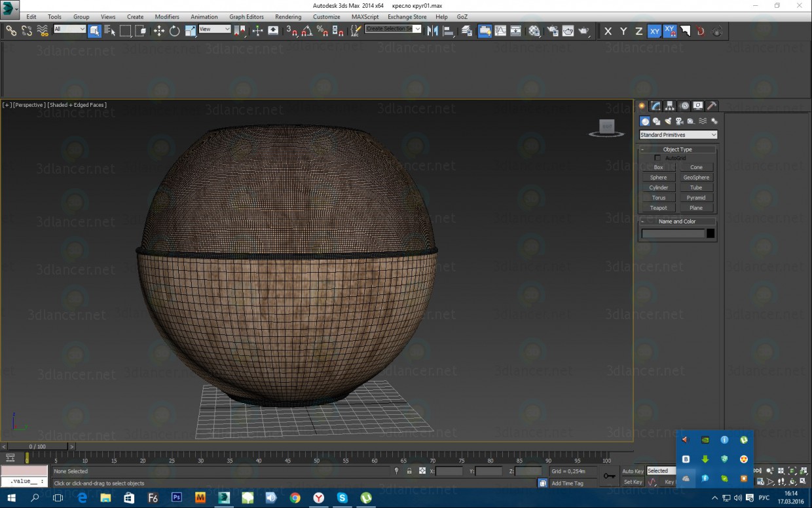This screenshot has width=812, height=508.
Task: Toggle XY plane axis constraint
Action: click(x=654, y=31)
